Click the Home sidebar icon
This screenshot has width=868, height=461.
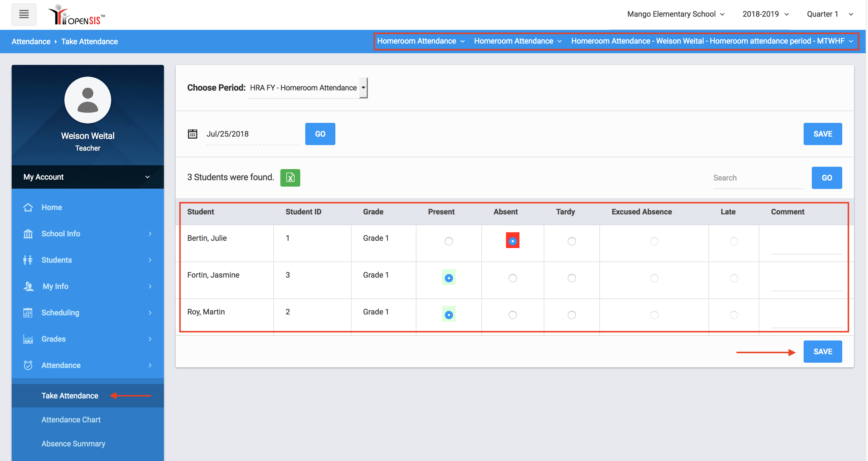(x=28, y=207)
